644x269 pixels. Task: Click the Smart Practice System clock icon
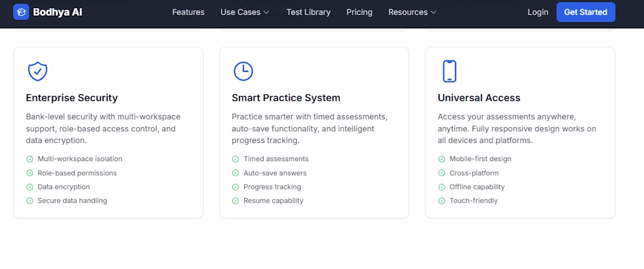[243, 71]
